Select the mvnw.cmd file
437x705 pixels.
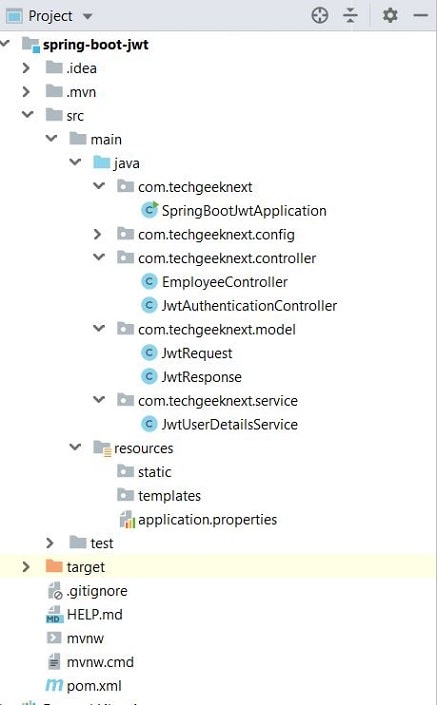pyautogui.click(x=100, y=662)
